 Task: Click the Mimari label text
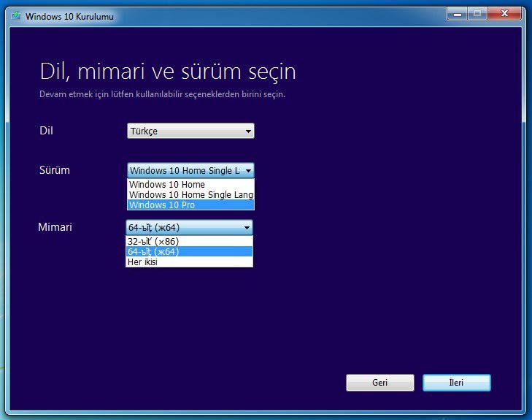[x=55, y=227]
